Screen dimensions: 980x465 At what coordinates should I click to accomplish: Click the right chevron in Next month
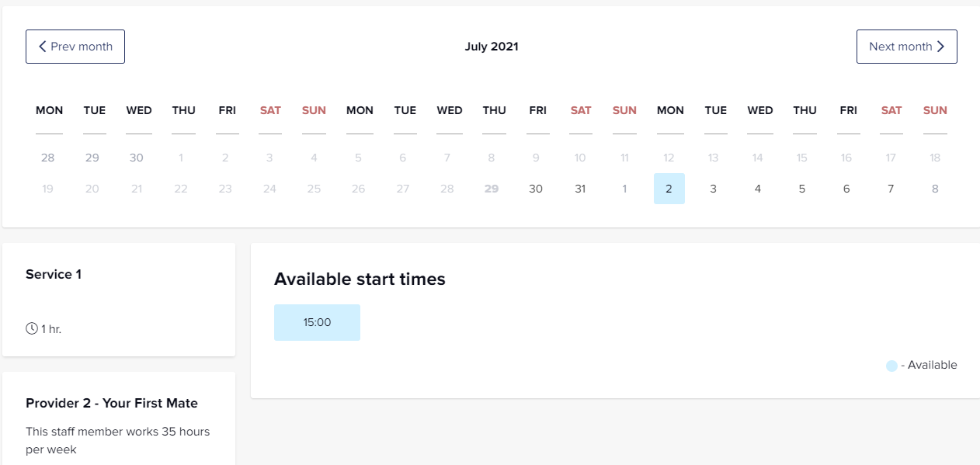tap(940, 47)
